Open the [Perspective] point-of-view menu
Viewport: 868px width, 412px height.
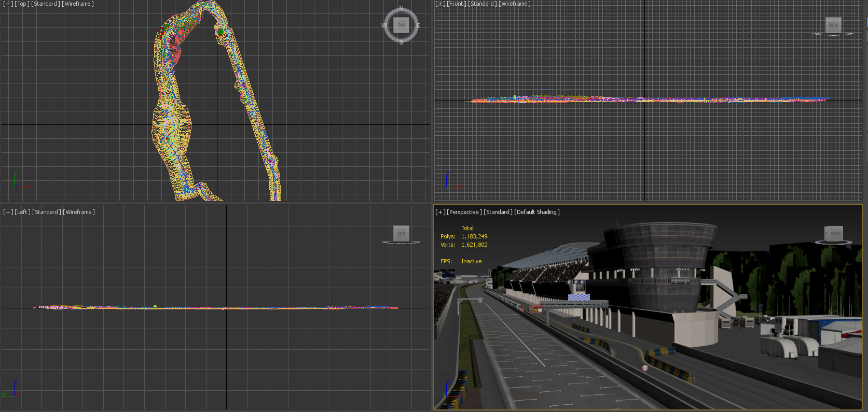(464, 212)
